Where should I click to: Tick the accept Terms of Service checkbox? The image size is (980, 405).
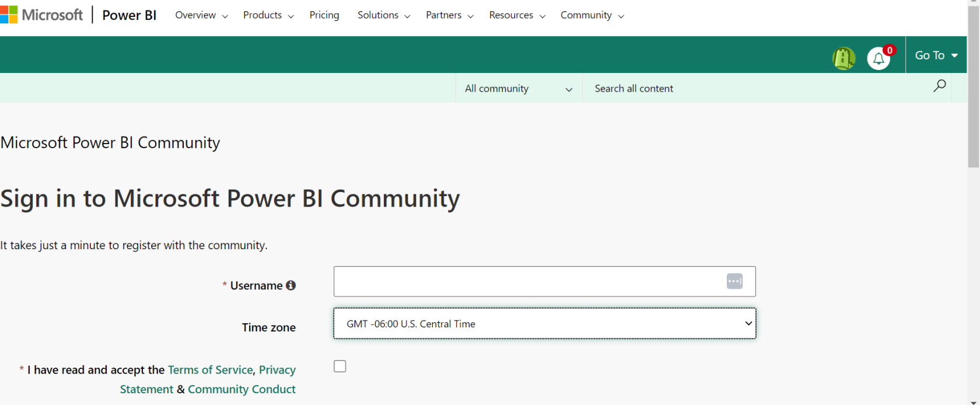click(340, 366)
